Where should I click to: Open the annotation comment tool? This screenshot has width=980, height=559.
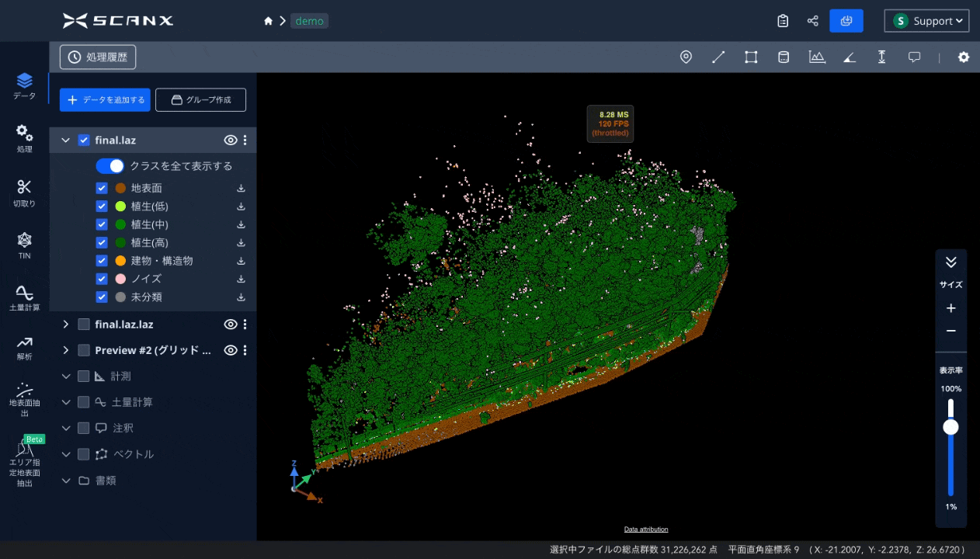point(914,57)
